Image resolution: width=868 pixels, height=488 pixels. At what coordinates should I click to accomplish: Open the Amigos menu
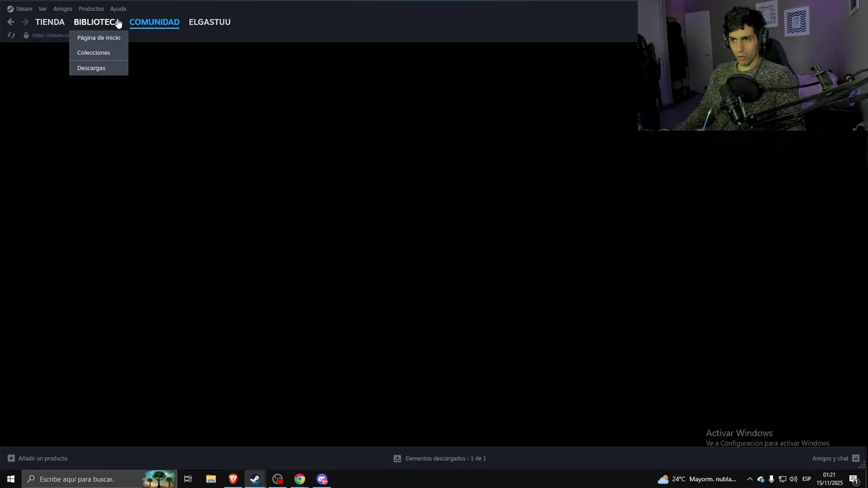tap(62, 9)
